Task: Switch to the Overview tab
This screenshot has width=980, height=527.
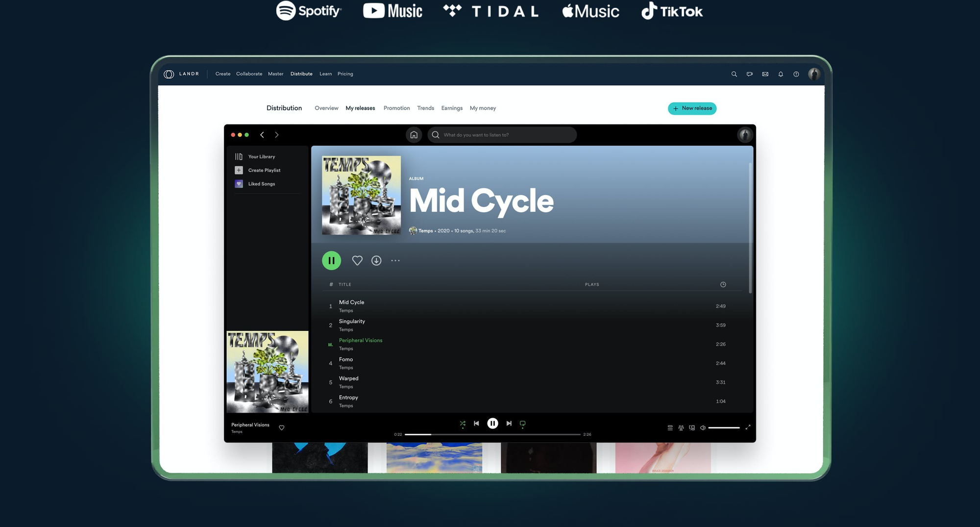Action: (326, 108)
